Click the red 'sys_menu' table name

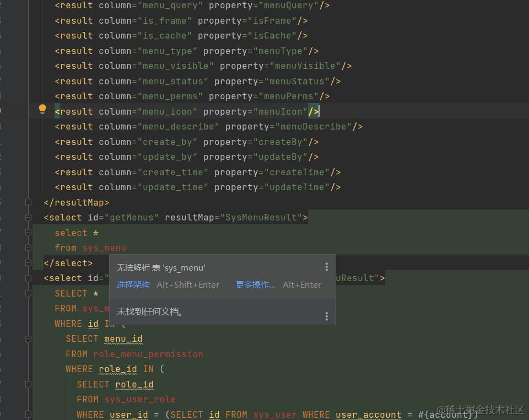coord(104,248)
